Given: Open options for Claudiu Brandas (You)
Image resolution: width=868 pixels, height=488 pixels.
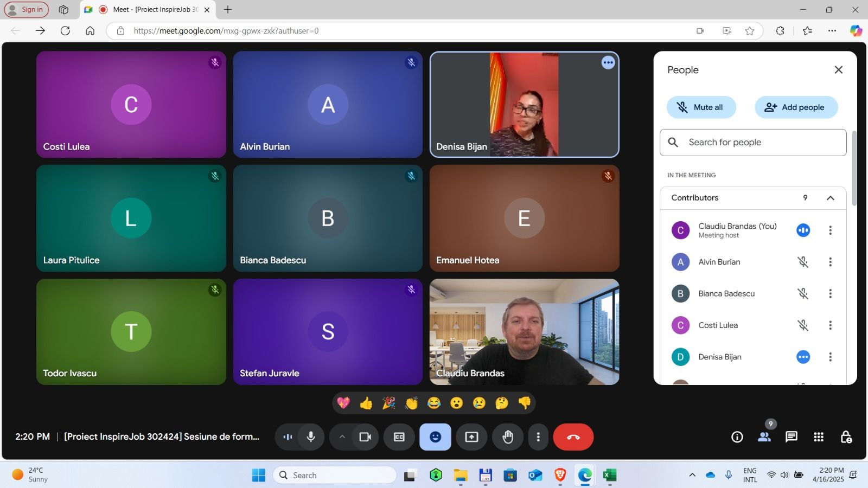Looking at the screenshot, I should pyautogui.click(x=830, y=230).
